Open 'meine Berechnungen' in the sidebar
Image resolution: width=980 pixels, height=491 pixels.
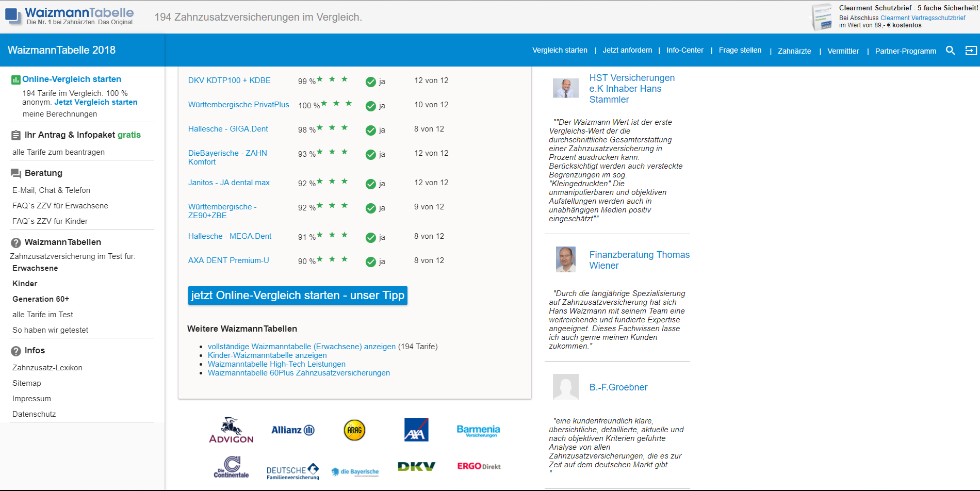[x=60, y=114]
